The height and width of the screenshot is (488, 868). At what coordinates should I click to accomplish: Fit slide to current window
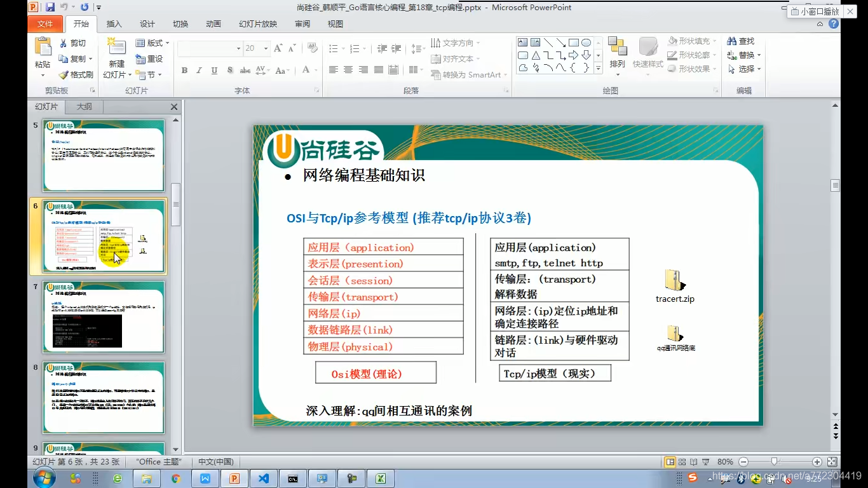pyautogui.click(x=832, y=462)
